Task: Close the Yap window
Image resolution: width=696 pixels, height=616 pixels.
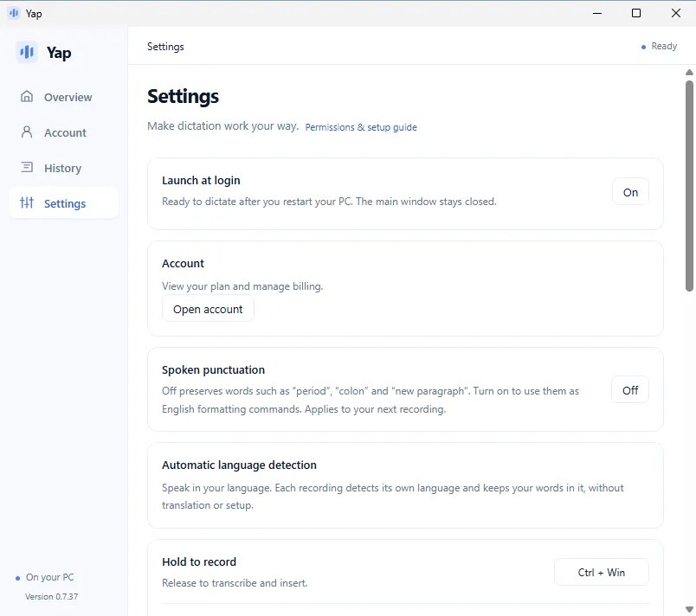Action: tap(675, 13)
